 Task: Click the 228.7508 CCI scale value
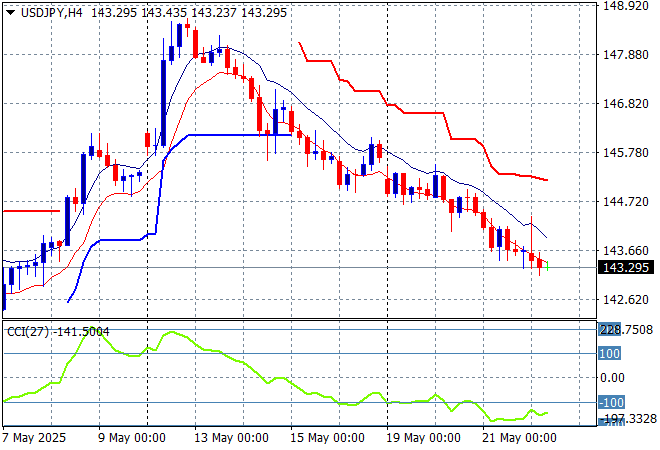pos(625,330)
